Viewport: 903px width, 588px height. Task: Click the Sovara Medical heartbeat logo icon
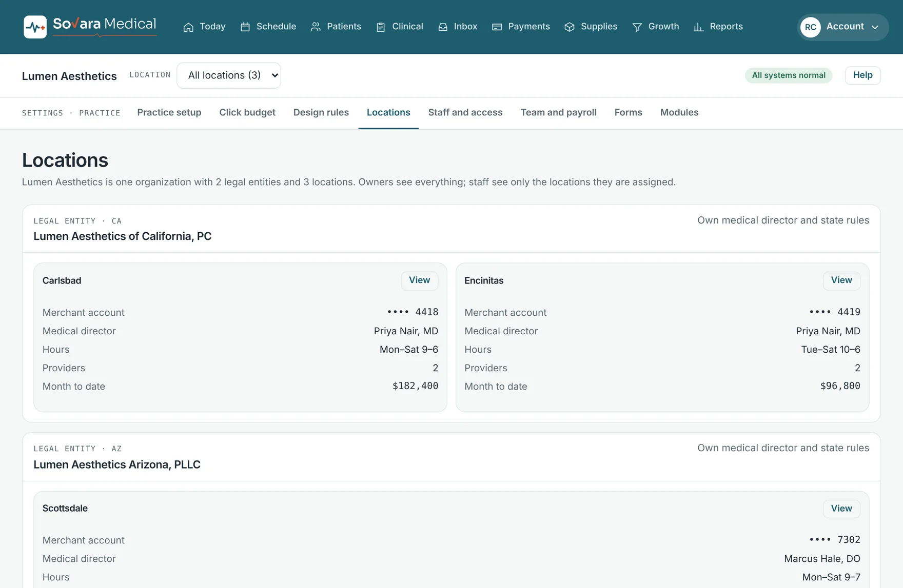click(35, 27)
